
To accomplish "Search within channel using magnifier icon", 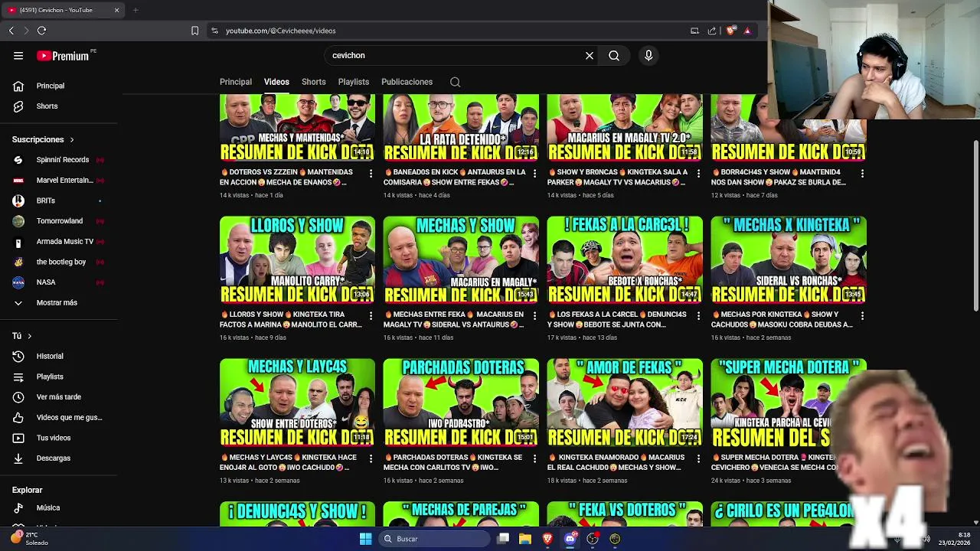I will tap(455, 82).
